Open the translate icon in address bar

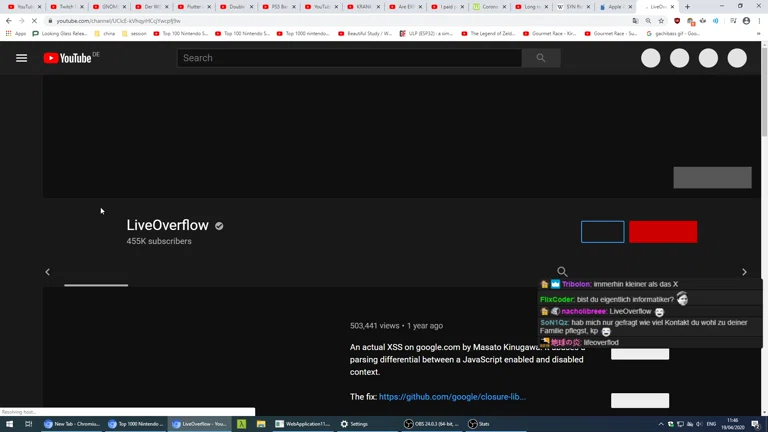coord(635,21)
